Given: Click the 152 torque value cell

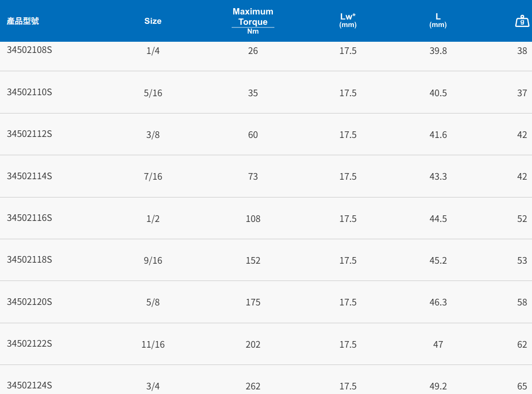Looking at the screenshot, I should (x=253, y=261).
